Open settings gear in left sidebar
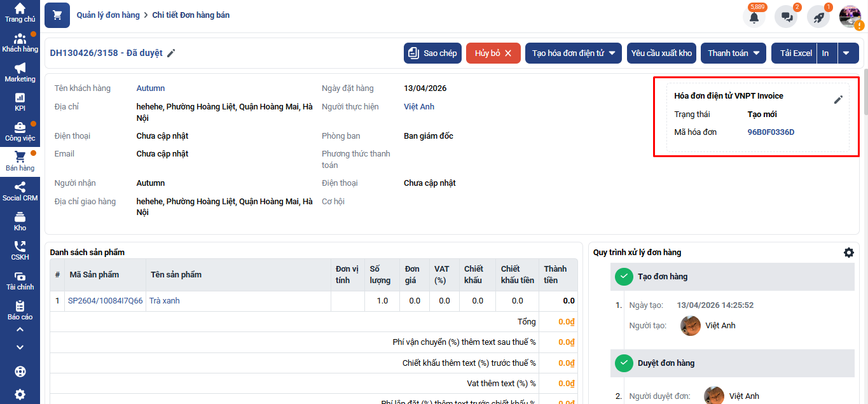This screenshot has width=868, height=404. [x=20, y=394]
